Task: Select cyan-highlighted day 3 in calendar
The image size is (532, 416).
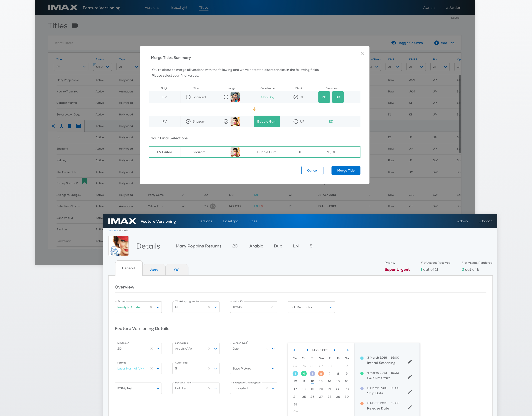Action: coord(295,374)
